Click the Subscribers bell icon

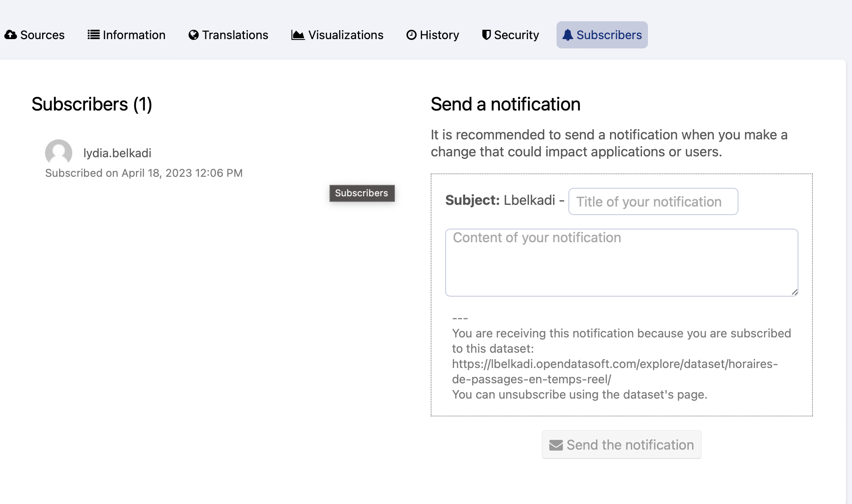coord(568,35)
